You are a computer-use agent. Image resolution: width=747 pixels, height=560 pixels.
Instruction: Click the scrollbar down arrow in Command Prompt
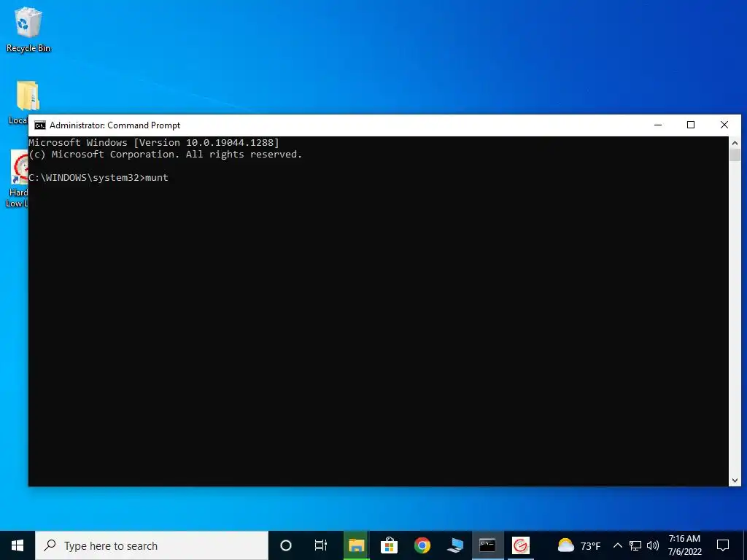[735, 481]
